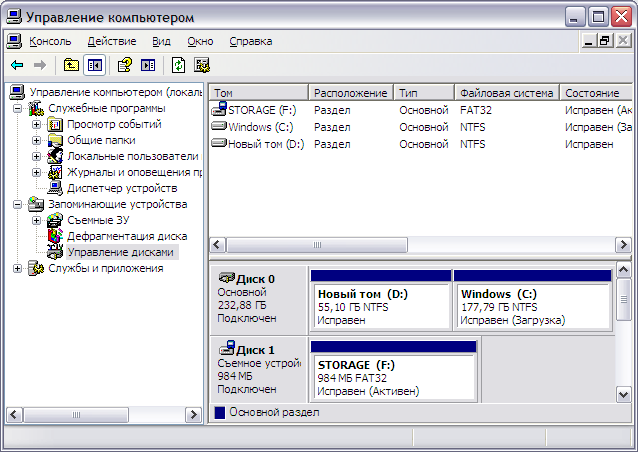Click the right scroll arrow of volume list
The image size is (638, 452).
[623, 245]
